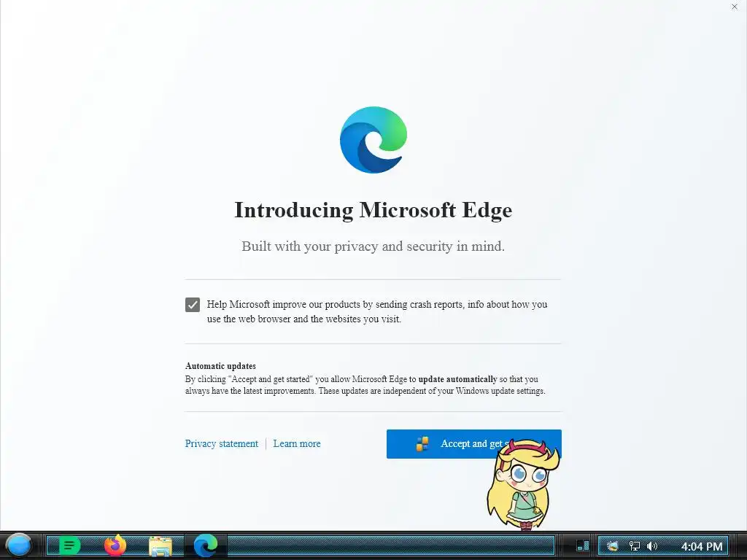This screenshot has width=747, height=560.
Task: Click the 4:04 PM clock
Action: tap(702, 546)
